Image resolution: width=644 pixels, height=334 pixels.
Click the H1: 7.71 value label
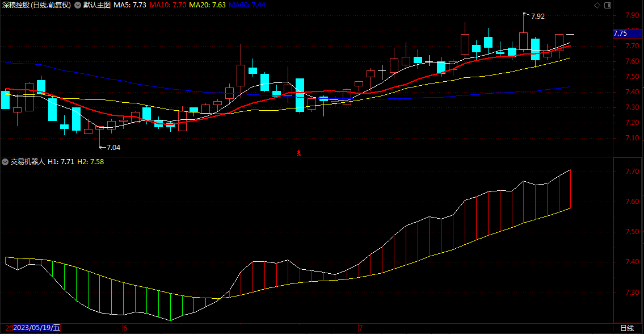(x=61, y=162)
